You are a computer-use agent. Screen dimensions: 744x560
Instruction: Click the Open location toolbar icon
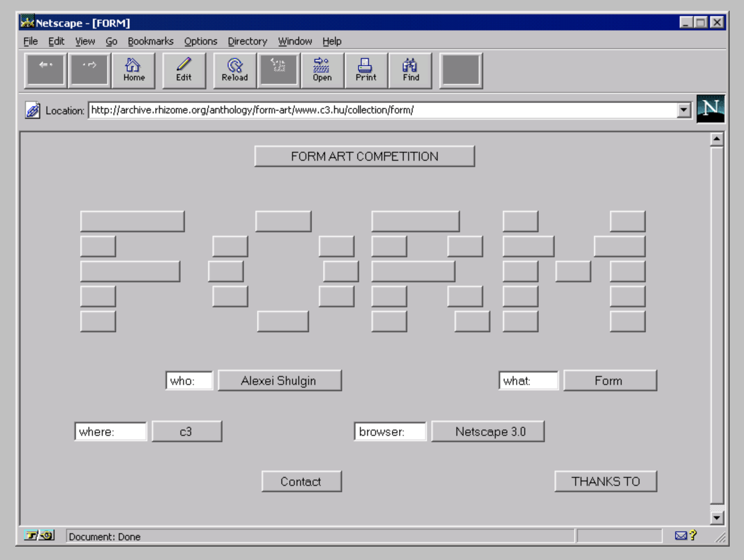coord(322,70)
